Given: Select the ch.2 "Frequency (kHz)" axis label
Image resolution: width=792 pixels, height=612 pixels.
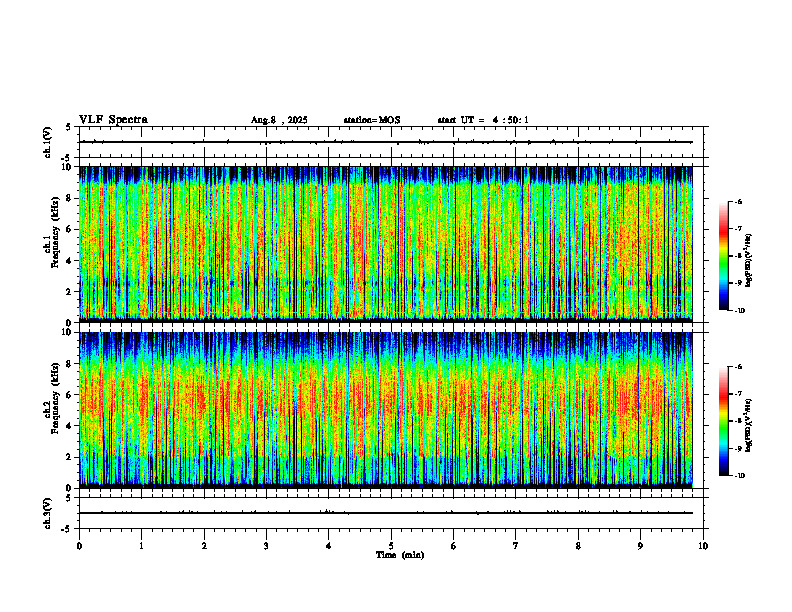Looking at the screenshot, I should pyautogui.click(x=54, y=397).
